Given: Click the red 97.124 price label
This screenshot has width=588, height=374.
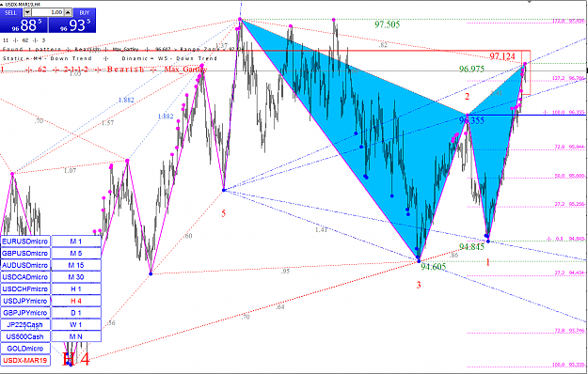Looking at the screenshot, I should [x=502, y=56].
